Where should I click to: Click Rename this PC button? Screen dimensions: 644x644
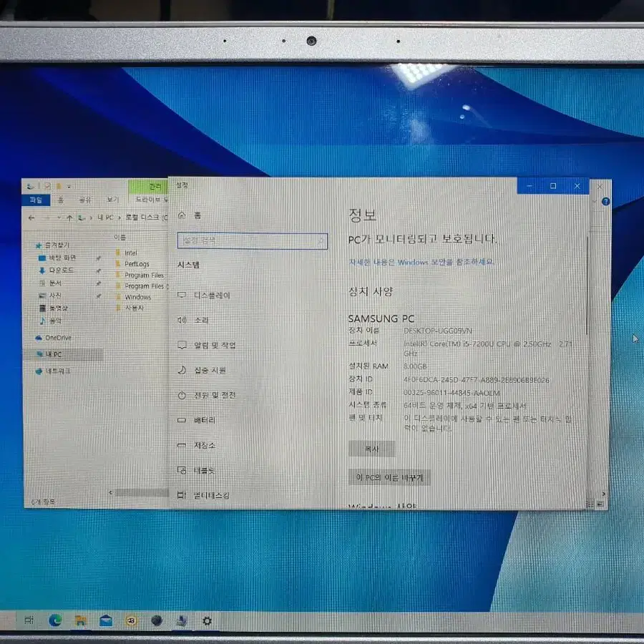click(389, 477)
